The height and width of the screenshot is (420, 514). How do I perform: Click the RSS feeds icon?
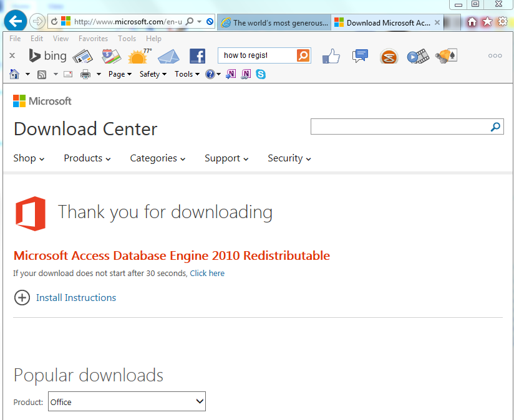pos(42,74)
